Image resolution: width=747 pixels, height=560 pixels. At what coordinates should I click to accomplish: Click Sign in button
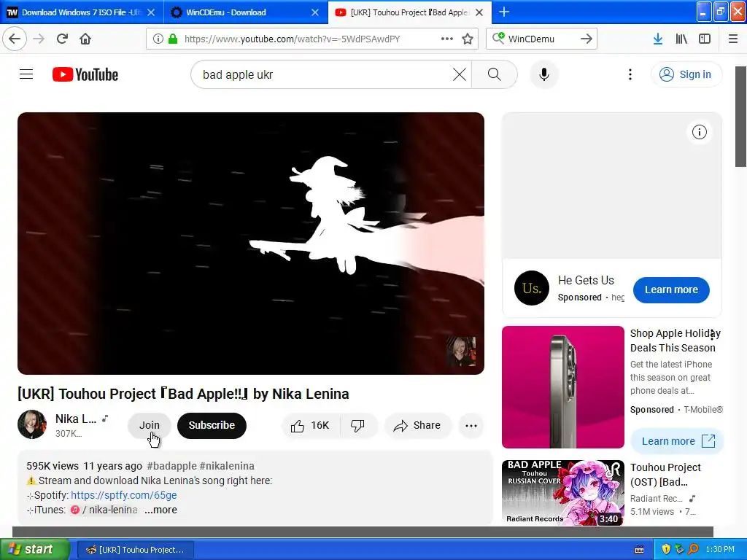click(x=686, y=74)
